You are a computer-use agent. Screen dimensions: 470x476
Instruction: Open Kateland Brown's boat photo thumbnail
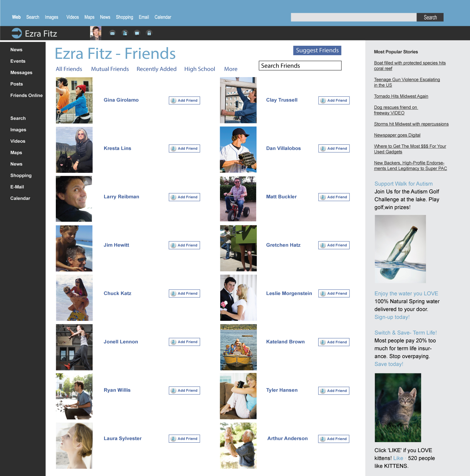click(x=238, y=347)
